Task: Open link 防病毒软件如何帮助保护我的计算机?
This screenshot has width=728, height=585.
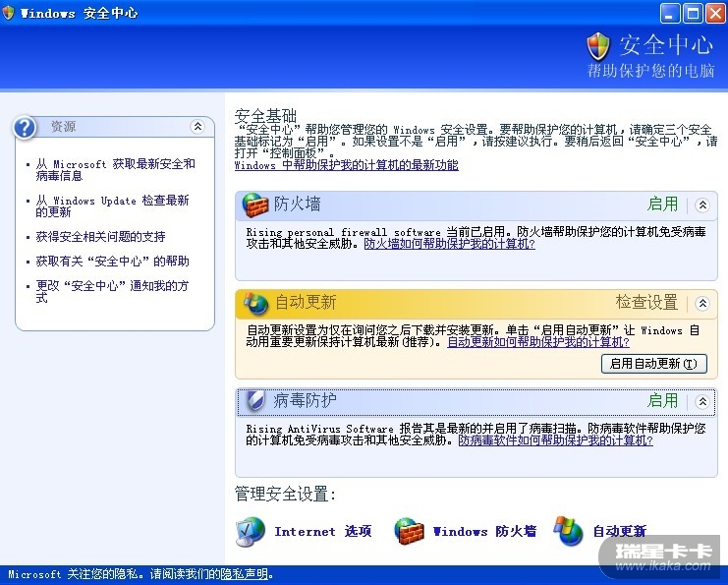Action: (556, 440)
